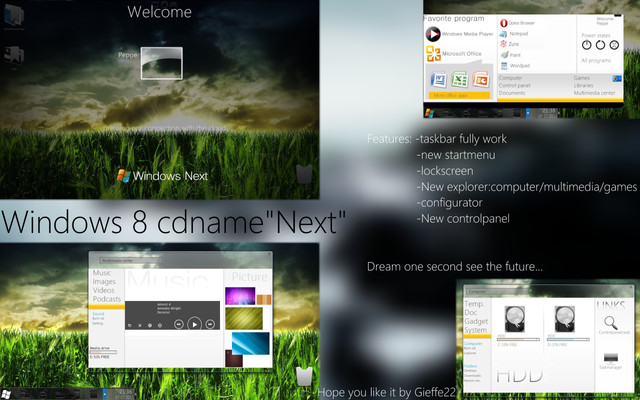Skip to previous track in music player
Screen dimensions: 640x400
[x=179, y=324]
